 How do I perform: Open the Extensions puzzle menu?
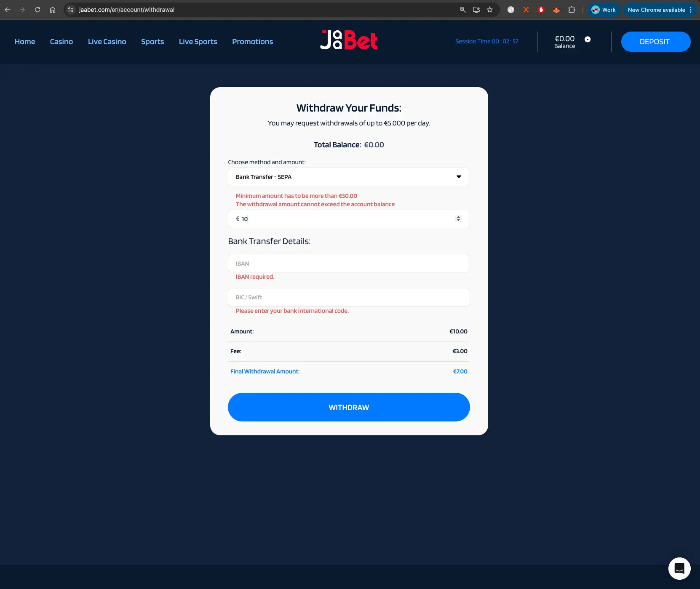(572, 10)
